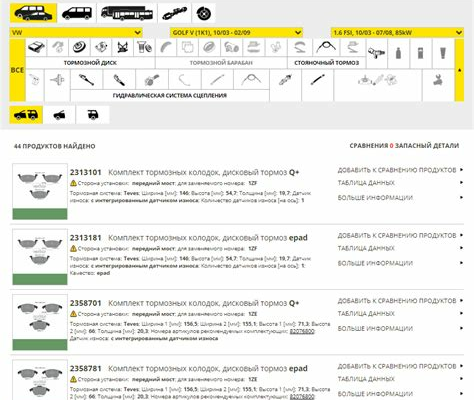474x400 pixels.
Task: Choose the gas spring strut icon
Action: pos(318,80)
